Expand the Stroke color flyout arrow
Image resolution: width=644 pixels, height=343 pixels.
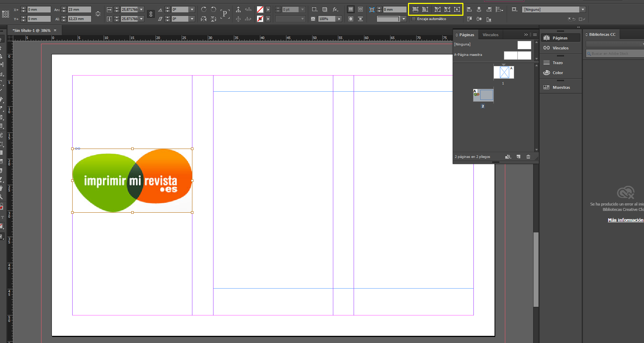268,19
